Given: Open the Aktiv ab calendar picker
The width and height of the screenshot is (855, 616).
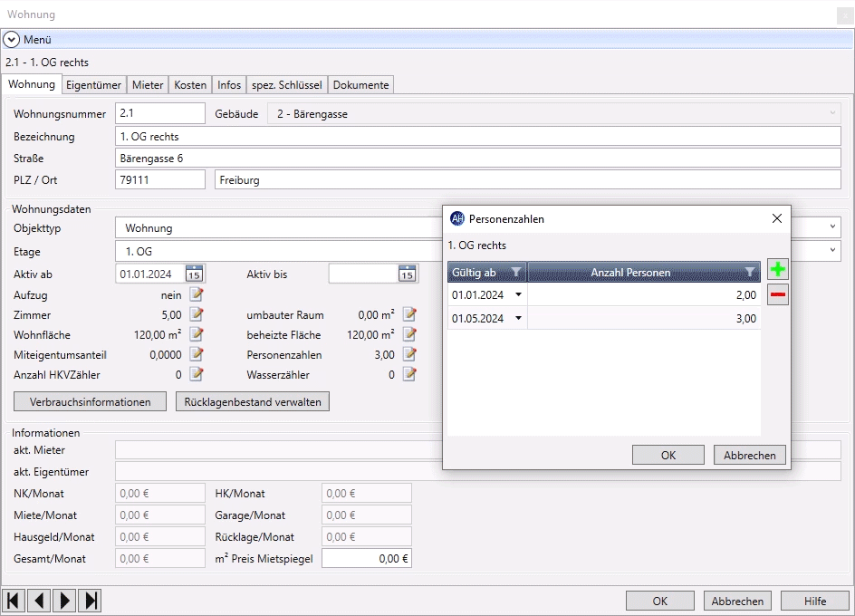Looking at the screenshot, I should tap(194, 274).
